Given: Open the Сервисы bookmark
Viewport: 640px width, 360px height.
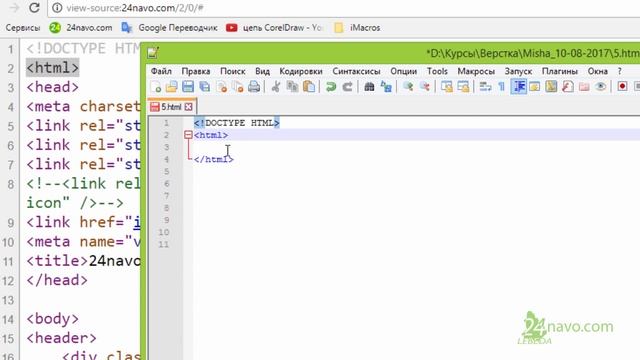Looking at the screenshot, I should coord(23,28).
